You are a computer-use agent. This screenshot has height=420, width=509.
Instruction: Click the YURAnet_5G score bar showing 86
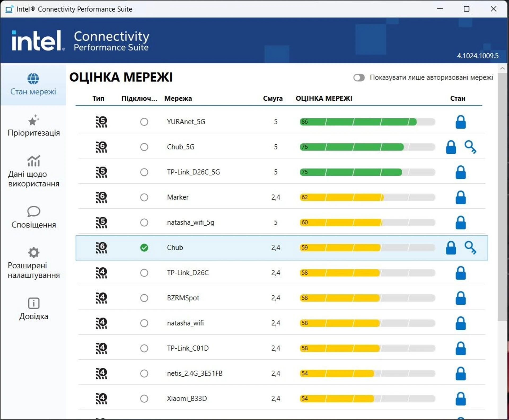pyautogui.click(x=367, y=122)
